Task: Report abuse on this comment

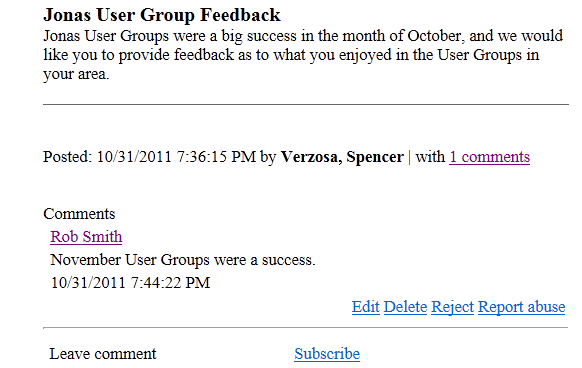Action: click(521, 307)
